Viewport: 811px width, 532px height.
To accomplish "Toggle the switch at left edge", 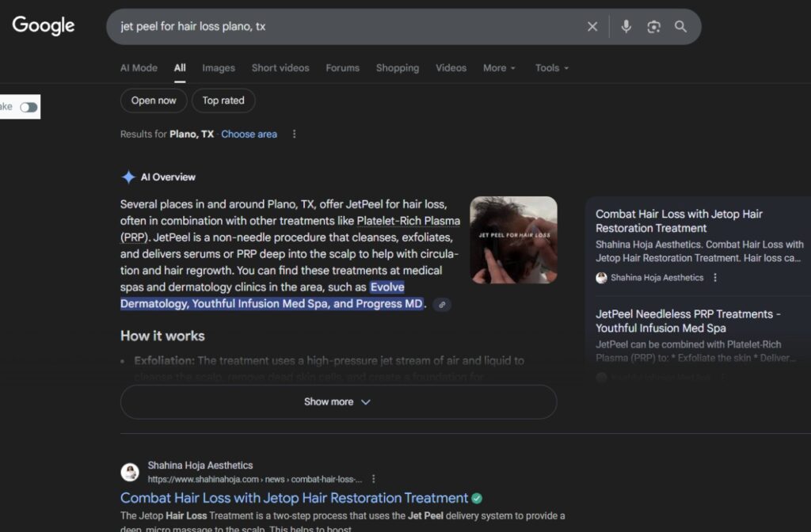I will [29, 107].
